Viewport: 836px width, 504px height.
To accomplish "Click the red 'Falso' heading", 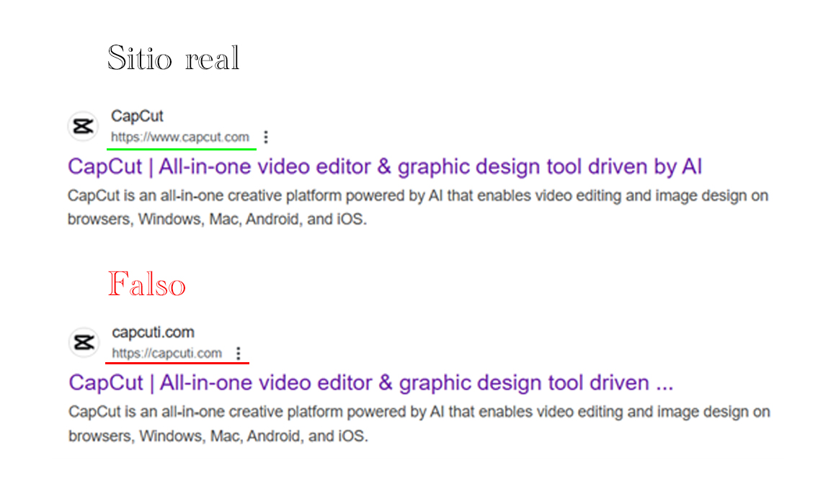I will click(146, 284).
